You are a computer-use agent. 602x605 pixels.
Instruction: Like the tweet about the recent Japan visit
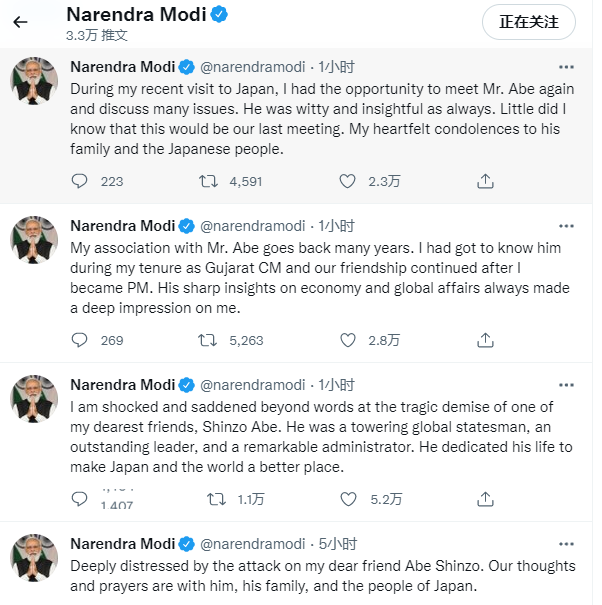click(347, 181)
